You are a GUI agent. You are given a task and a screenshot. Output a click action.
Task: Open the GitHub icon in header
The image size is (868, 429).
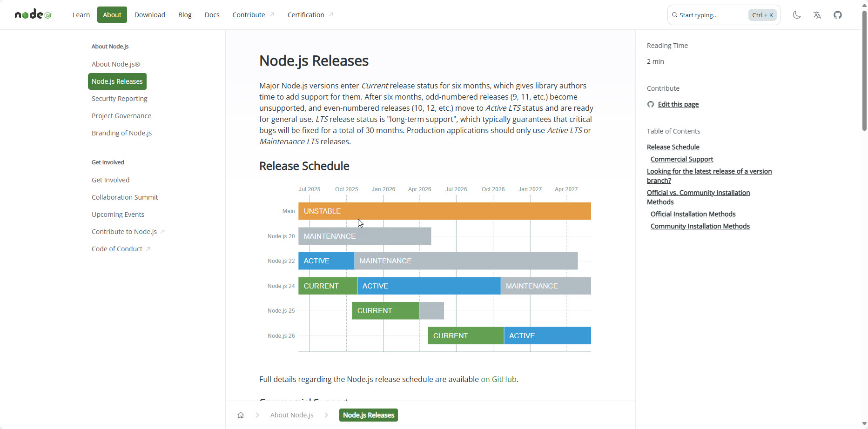point(838,15)
